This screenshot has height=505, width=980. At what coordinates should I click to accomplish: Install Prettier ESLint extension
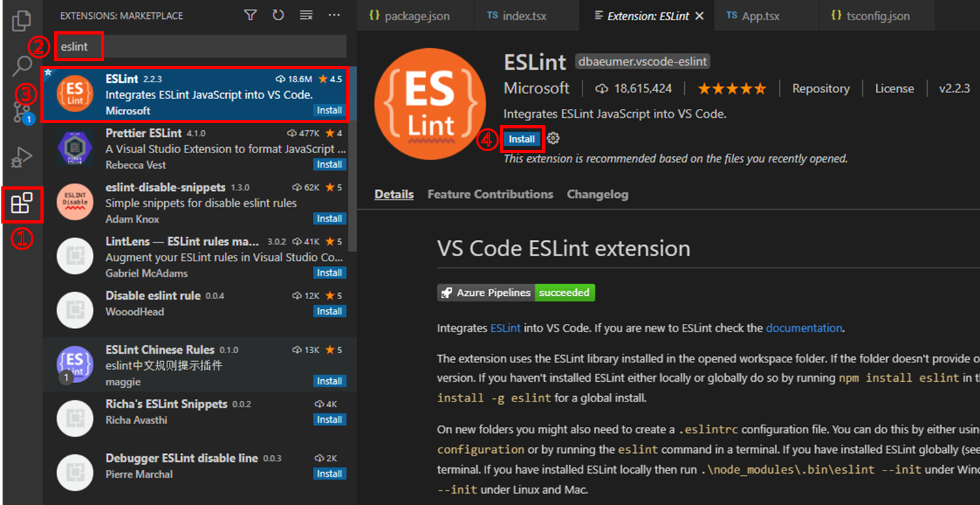point(330,164)
